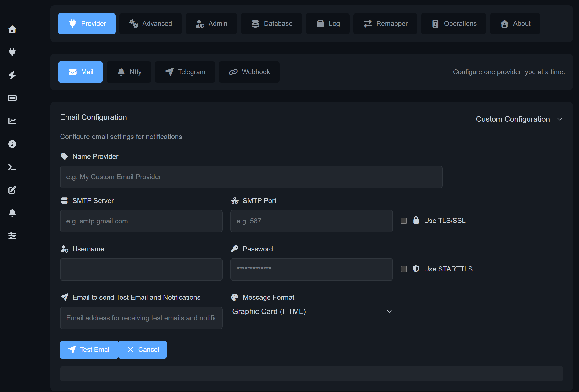
Task: Click the edit pencil sidebar icon
Action: pyautogui.click(x=12, y=190)
